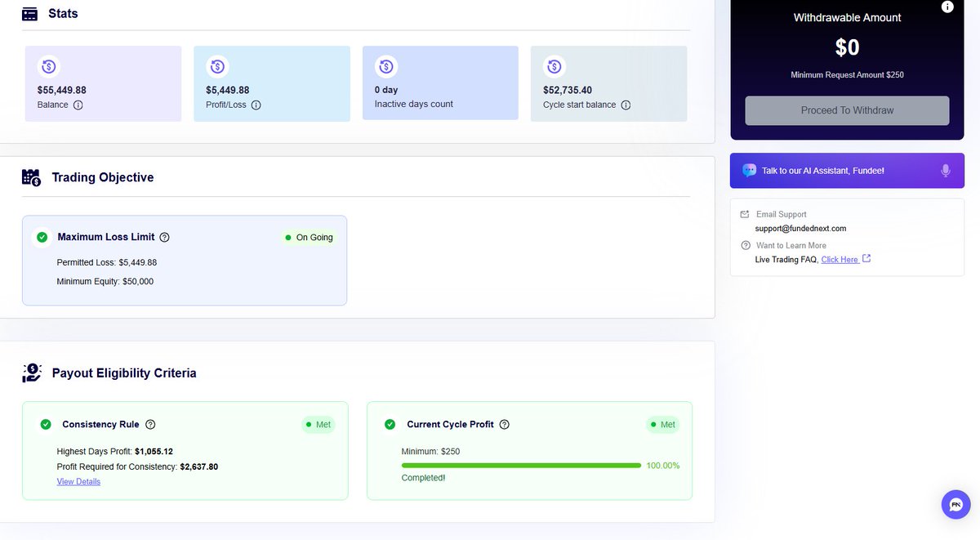Image resolution: width=980 pixels, height=540 pixels.
Task: Click the green check beside Current Cycle Profit
Action: click(x=390, y=424)
